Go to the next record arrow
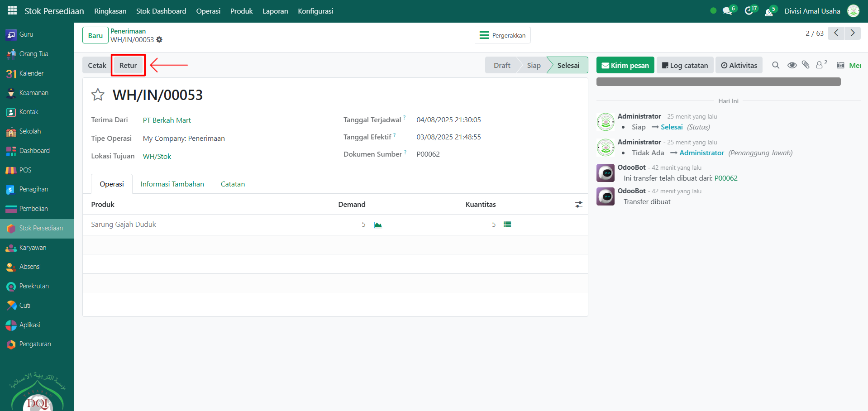The width and height of the screenshot is (868, 411). tap(853, 33)
